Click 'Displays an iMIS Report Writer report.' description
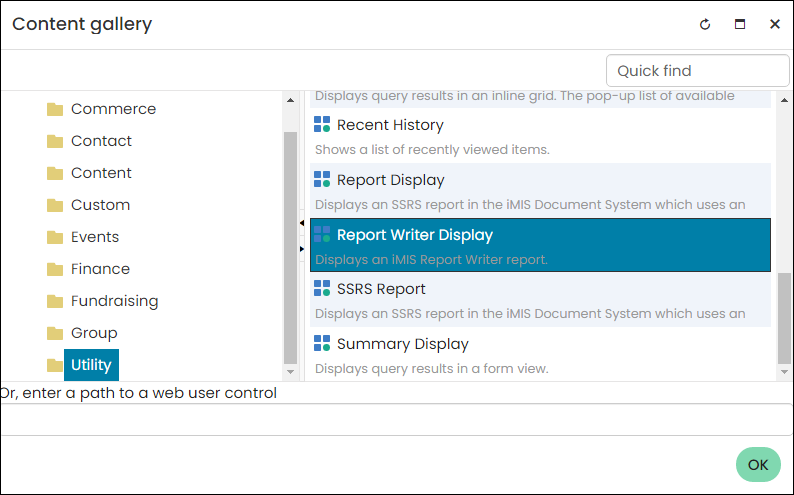 coord(431,260)
